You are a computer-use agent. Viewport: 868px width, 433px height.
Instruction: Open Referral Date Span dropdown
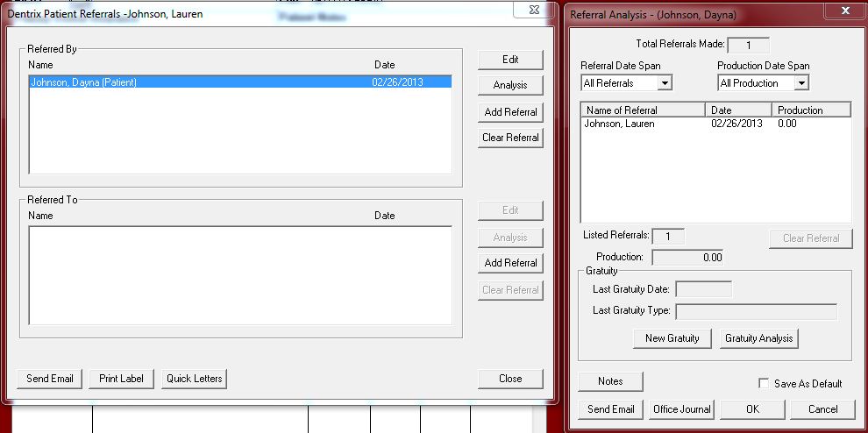tap(665, 83)
